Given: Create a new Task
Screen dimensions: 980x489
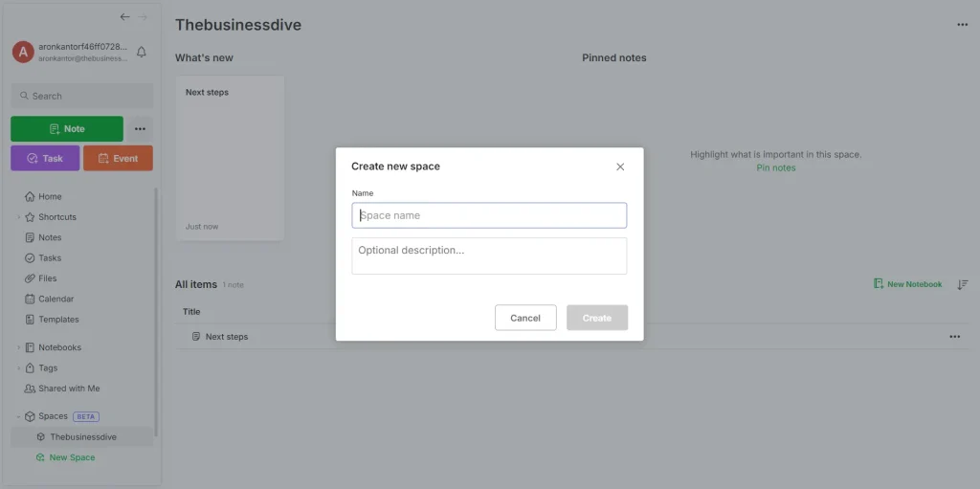Looking at the screenshot, I should coord(45,158).
